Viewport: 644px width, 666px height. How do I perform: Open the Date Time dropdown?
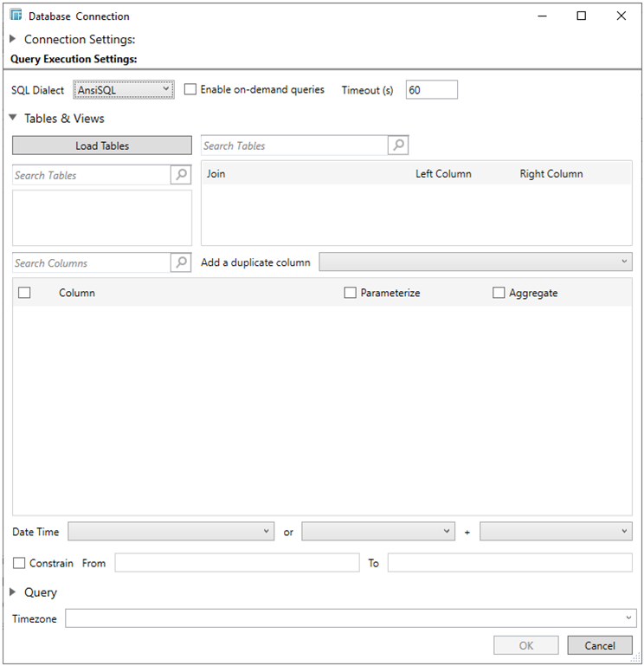[171, 531]
